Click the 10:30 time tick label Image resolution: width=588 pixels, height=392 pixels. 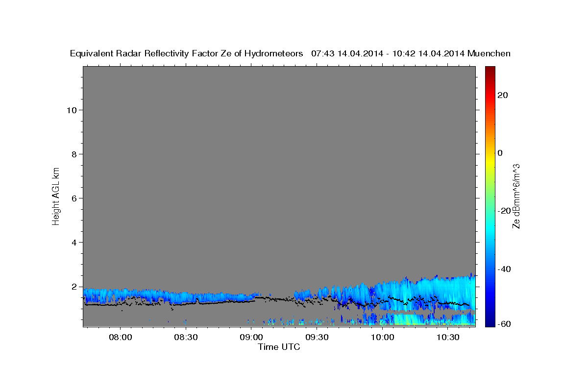(448, 337)
